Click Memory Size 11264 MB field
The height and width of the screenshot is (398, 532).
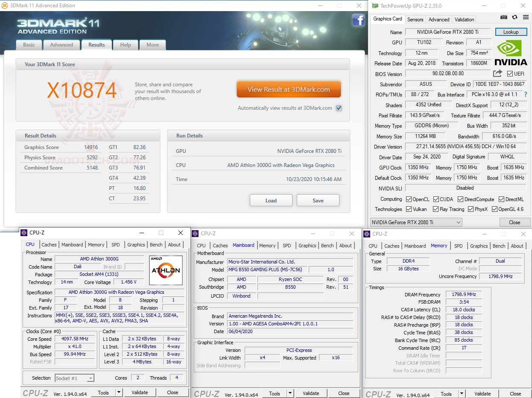pyautogui.click(x=425, y=136)
